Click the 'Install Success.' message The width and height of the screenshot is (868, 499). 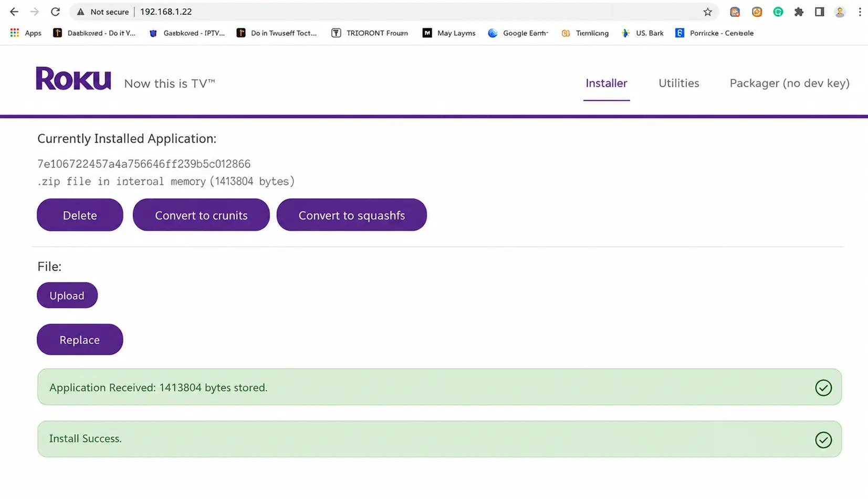pyautogui.click(x=85, y=439)
